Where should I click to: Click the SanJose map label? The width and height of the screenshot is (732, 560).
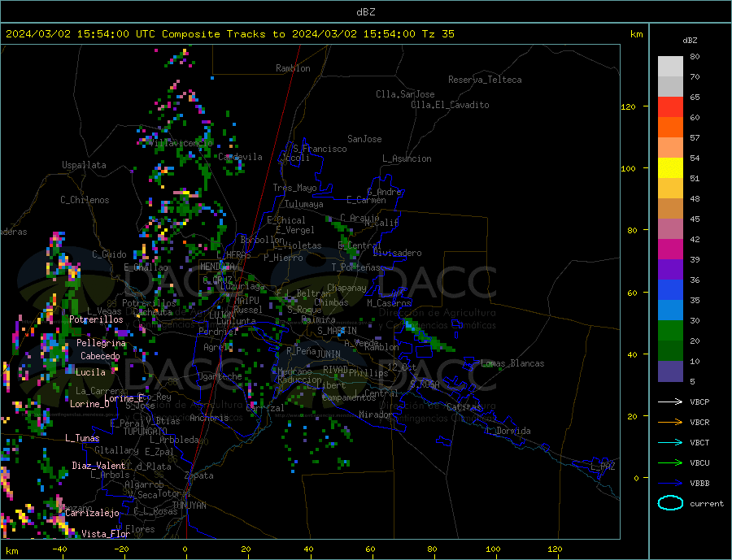(364, 139)
